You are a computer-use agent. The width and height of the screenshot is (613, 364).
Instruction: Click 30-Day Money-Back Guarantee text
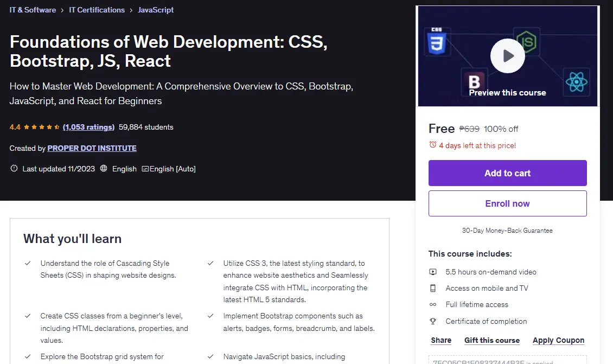507,231
